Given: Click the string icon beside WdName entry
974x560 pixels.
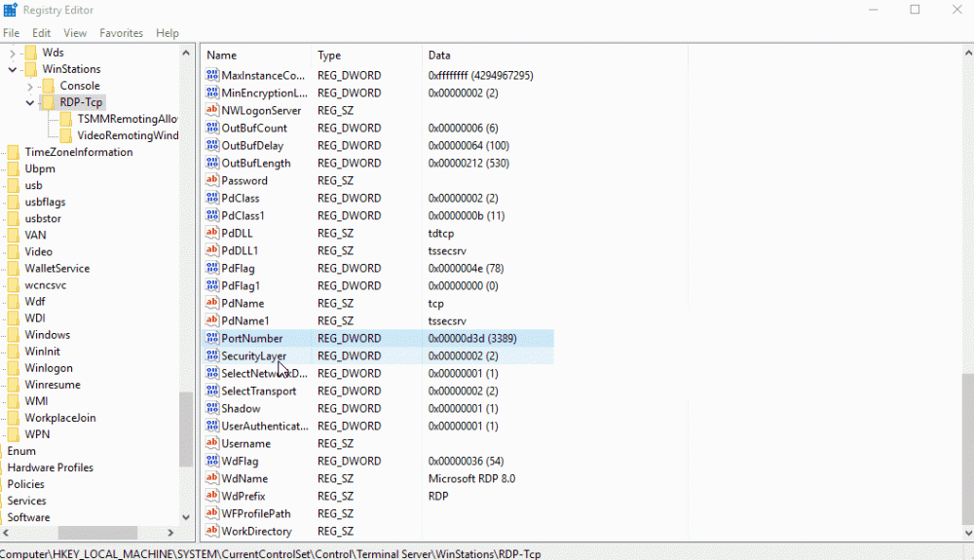Looking at the screenshot, I should click(212, 479).
